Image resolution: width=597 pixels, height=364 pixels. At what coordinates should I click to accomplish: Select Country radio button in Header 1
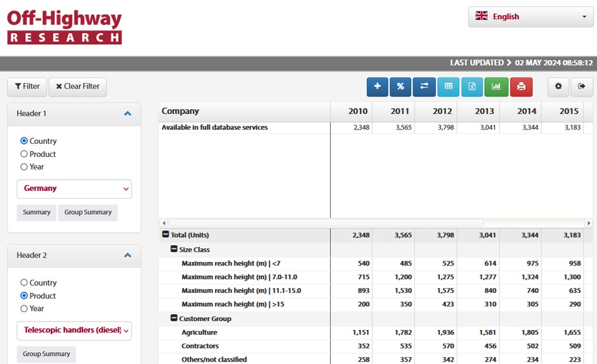(x=23, y=141)
